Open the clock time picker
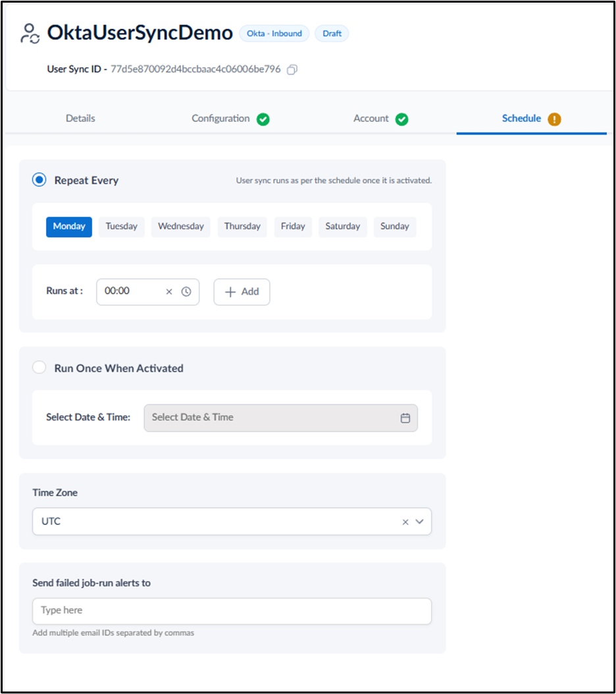616x694 pixels. (x=186, y=291)
